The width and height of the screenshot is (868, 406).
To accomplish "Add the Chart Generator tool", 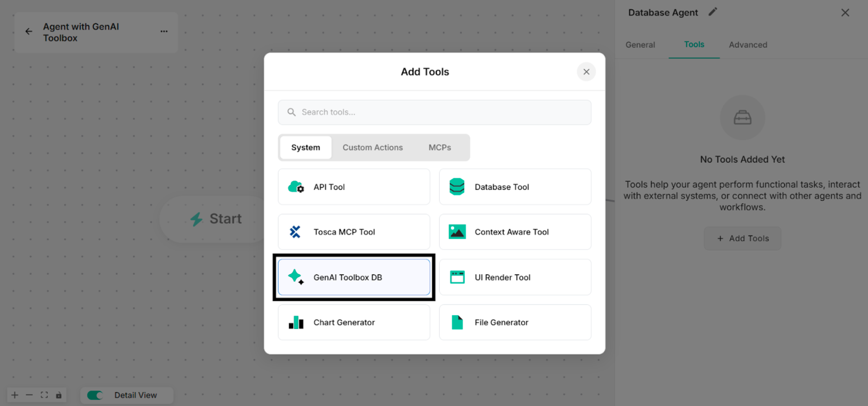I will pos(354,322).
